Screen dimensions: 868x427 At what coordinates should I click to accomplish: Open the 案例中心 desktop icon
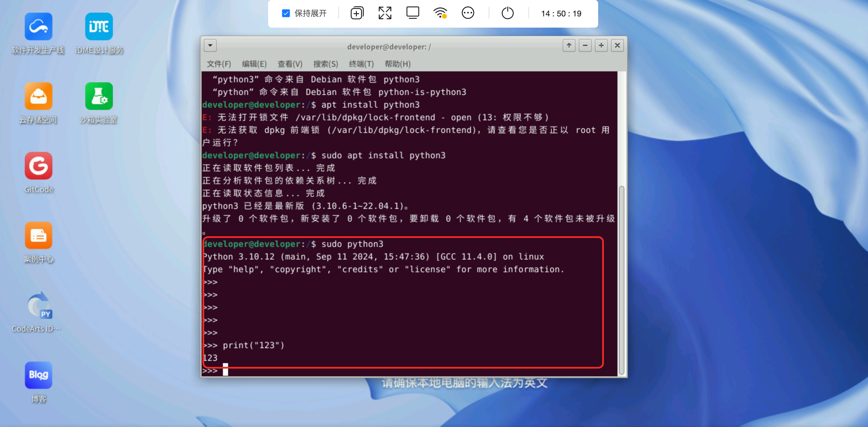tap(38, 236)
